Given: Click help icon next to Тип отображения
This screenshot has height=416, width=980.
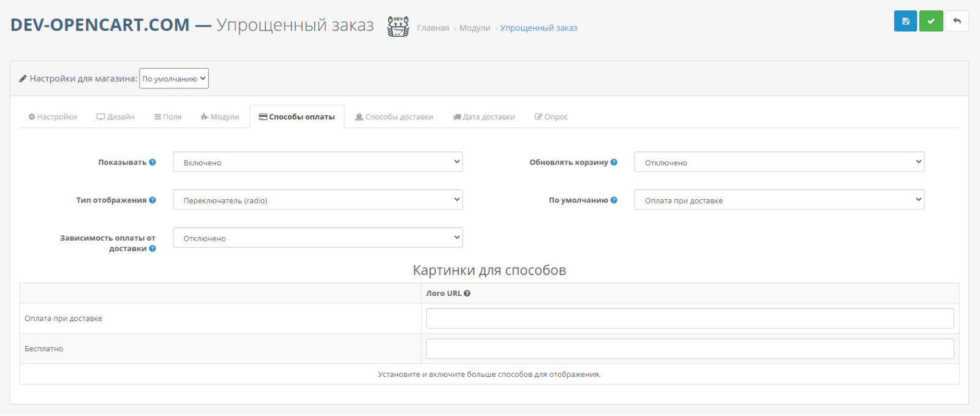Looking at the screenshot, I should (x=153, y=200).
